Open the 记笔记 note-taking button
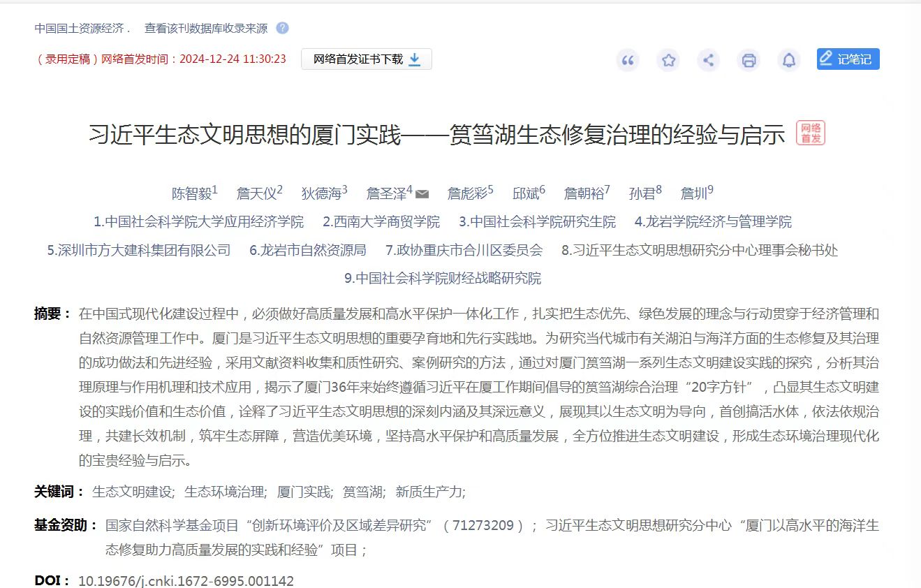 [847, 59]
